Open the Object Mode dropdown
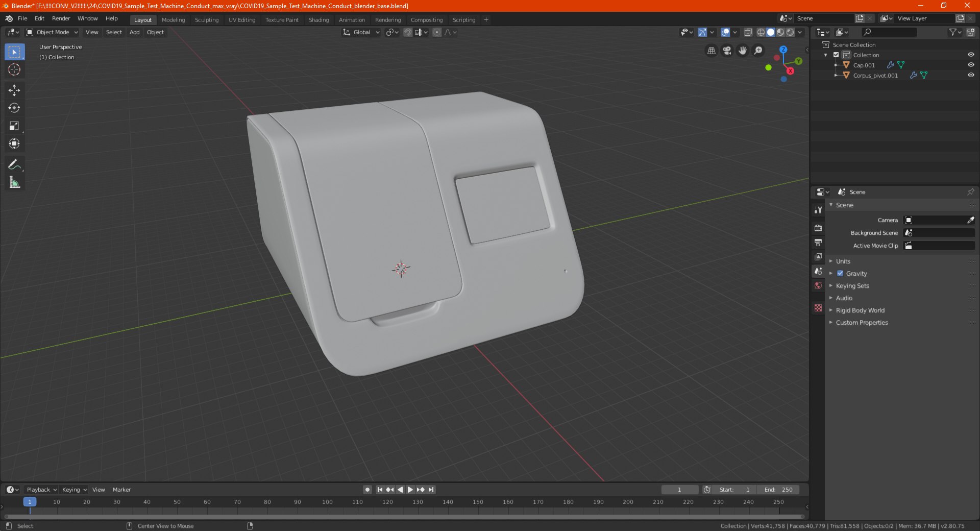The height and width of the screenshot is (531, 980). (52, 32)
